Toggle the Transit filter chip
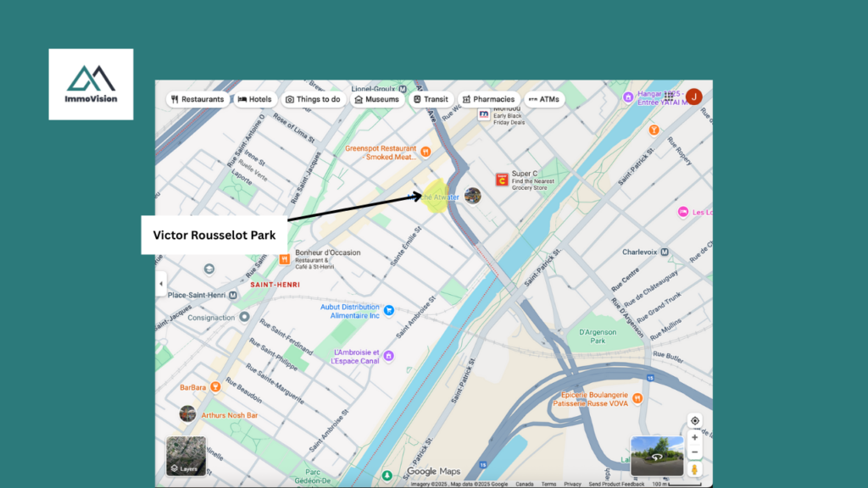Image resolution: width=868 pixels, height=488 pixels. click(x=430, y=99)
